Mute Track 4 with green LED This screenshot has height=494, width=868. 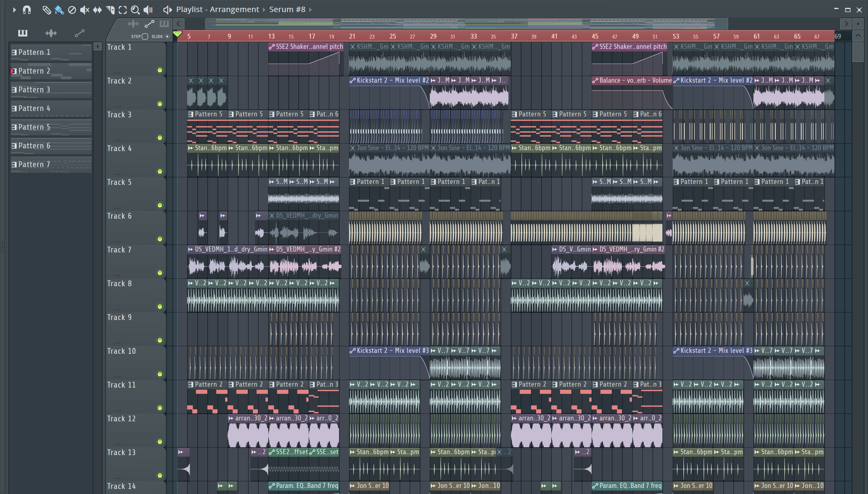coord(160,171)
